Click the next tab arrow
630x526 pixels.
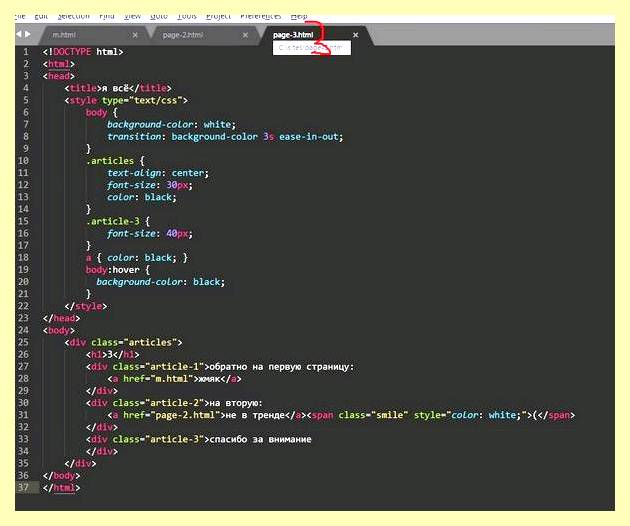[28, 34]
